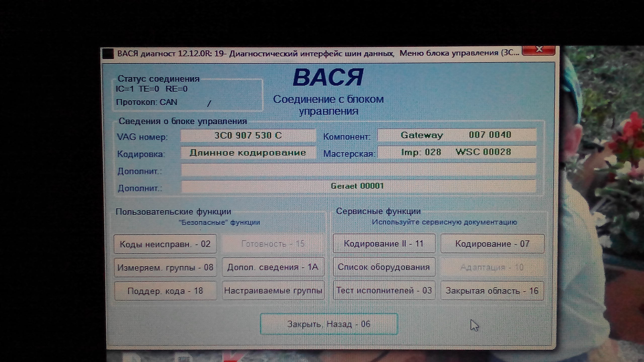Click the window title bar icon
The height and width of the screenshot is (362, 644).
coord(108,54)
